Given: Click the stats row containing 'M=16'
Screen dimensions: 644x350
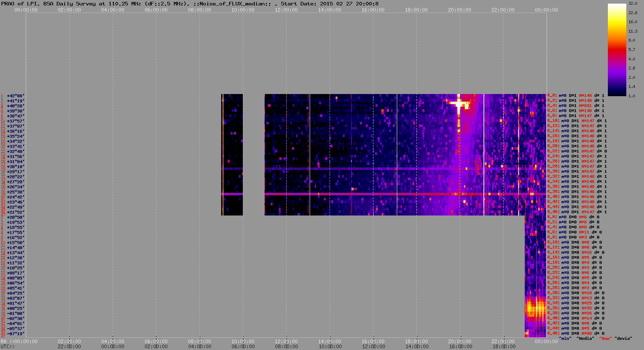Looking at the screenshot, I should pyautogui.click(x=576, y=252).
